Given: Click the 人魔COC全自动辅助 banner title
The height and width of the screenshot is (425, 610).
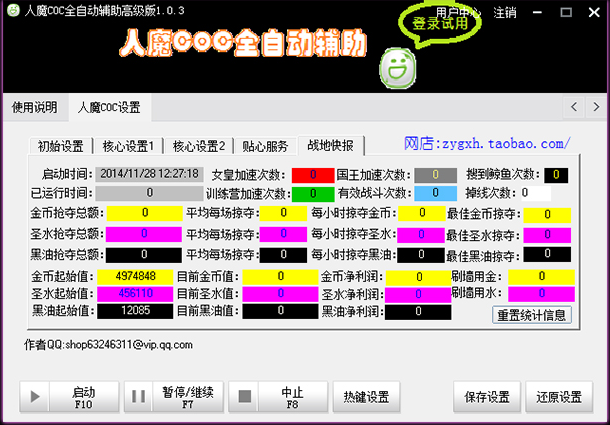Looking at the screenshot, I should (243, 43).
